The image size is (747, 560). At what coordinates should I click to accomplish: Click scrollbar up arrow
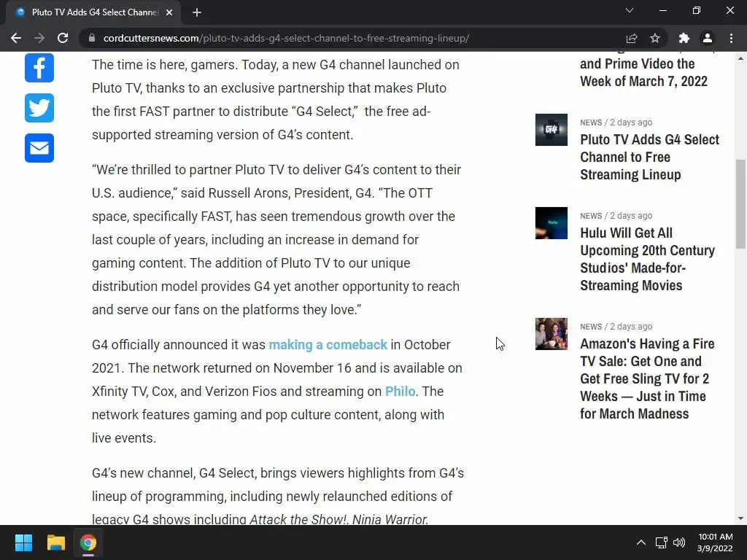tap(740, 58)
